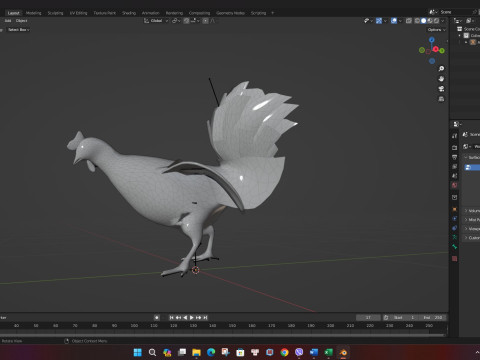Open the World properties tab icon
The height and width of the screenshot is (360, 480).
(x=454, y=185)
